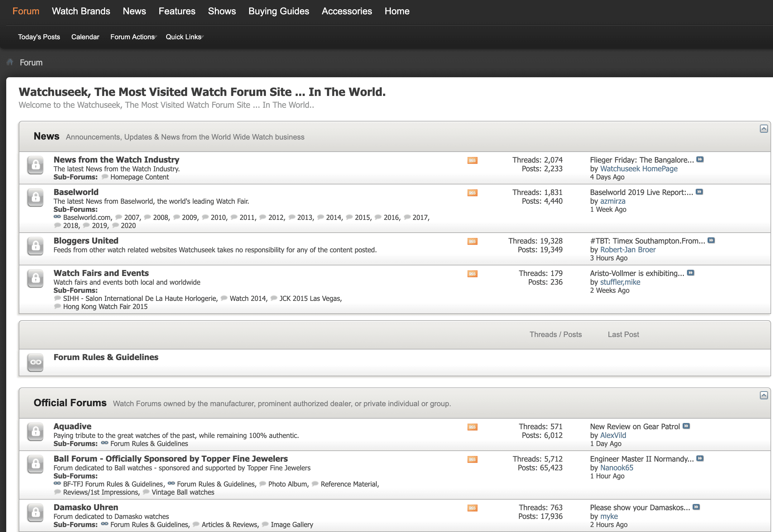Viewport: 773px width, 532px height.
Task: Open RSS feed for Ball Forum
Action: tap(472, 459)
